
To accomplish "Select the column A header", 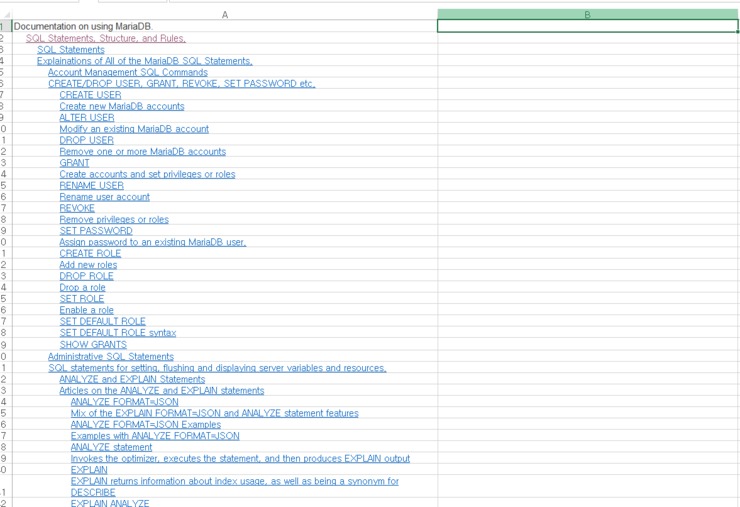I will 225,15.
